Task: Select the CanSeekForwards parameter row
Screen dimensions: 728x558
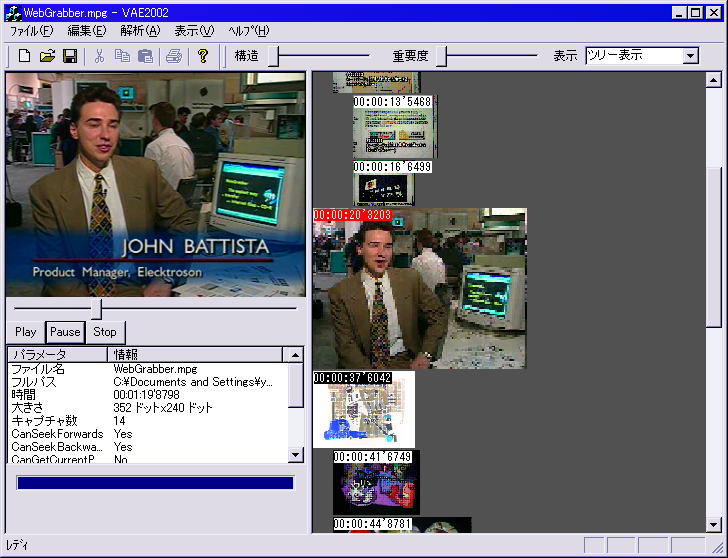Action: [148, 434]
